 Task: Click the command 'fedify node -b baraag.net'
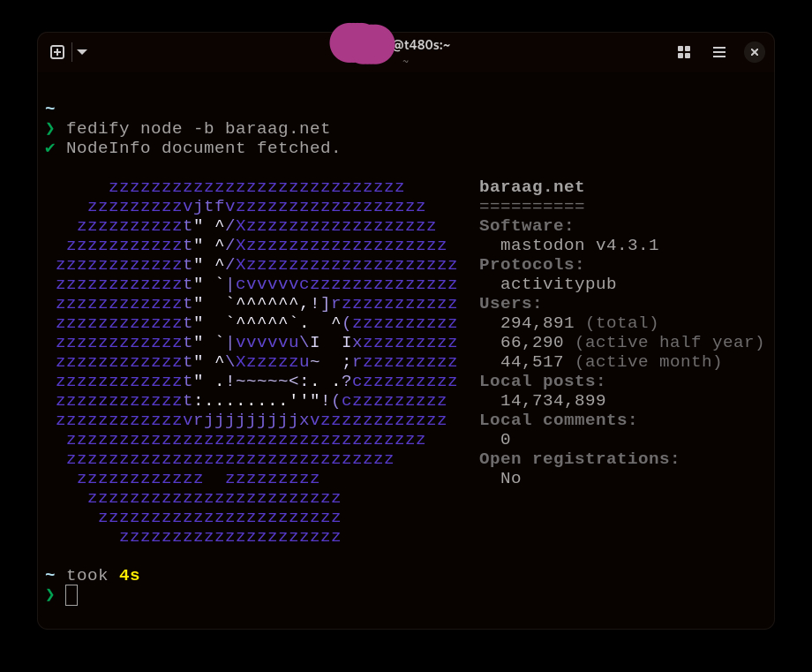coord(198,129)
